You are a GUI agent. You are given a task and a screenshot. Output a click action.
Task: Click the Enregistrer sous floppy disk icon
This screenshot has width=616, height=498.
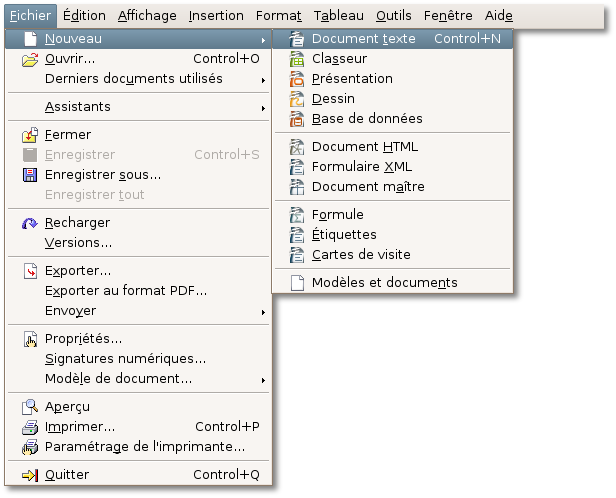click(30, 175)
